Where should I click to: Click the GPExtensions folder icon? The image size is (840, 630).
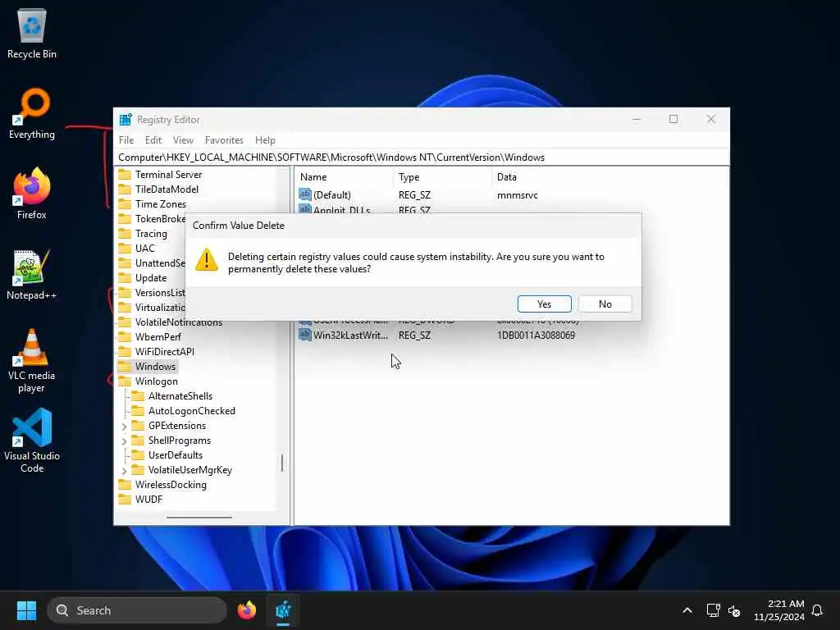pos(138,426)
